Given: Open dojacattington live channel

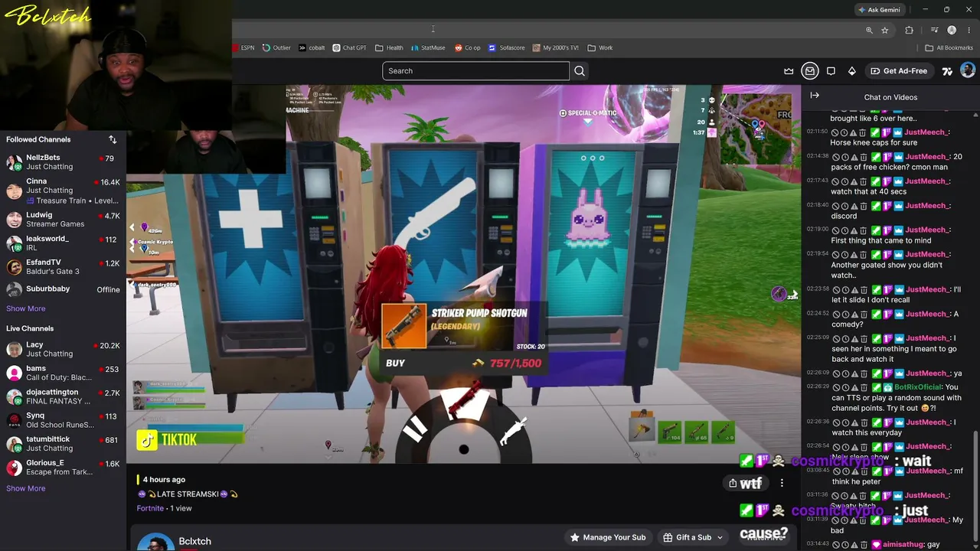Looking at the screenshot, I should pyautogui.click(x=63, y=396).
